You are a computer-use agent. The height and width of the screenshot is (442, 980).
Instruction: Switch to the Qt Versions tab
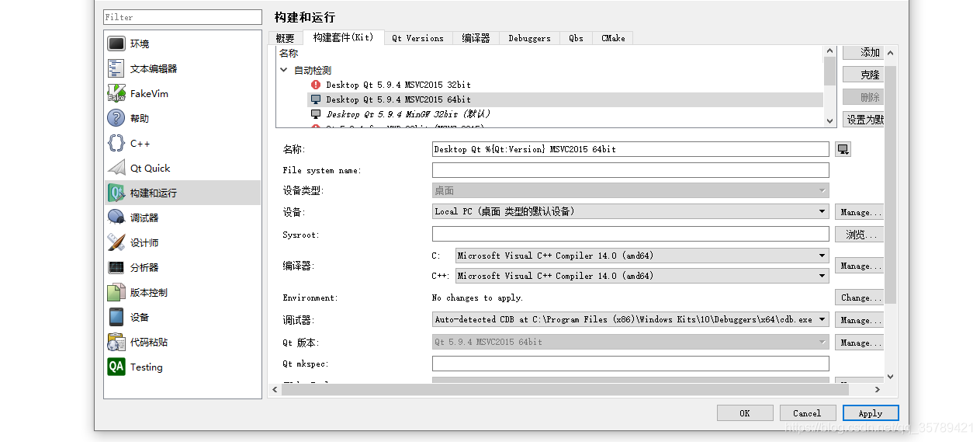[x=417, y=38]
